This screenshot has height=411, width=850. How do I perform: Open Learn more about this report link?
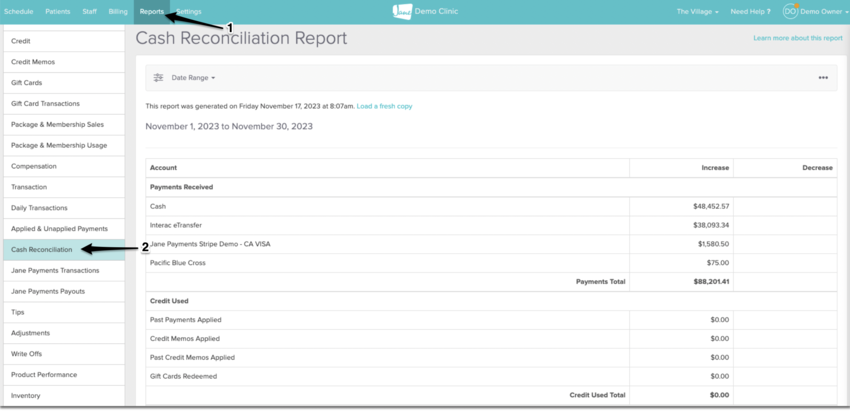[797, 38]
